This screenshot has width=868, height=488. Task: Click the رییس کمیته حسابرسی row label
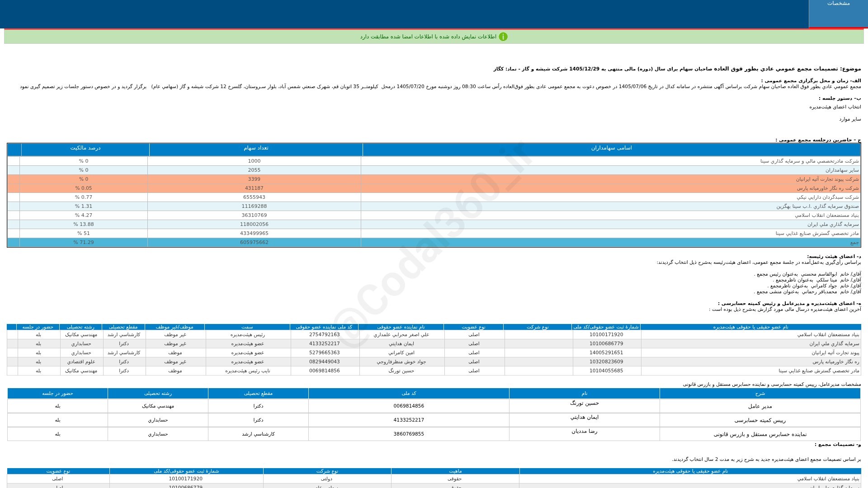760,420
